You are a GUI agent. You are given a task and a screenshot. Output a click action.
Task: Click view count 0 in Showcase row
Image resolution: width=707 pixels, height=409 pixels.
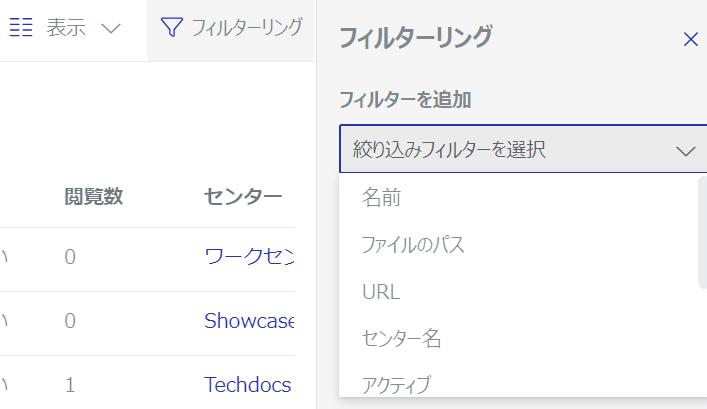point(70,321)
